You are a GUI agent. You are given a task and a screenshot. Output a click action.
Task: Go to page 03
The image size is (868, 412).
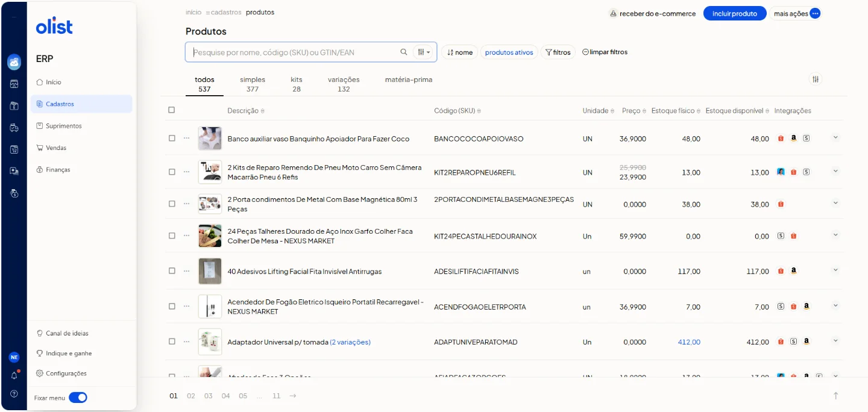click(208, 396)
